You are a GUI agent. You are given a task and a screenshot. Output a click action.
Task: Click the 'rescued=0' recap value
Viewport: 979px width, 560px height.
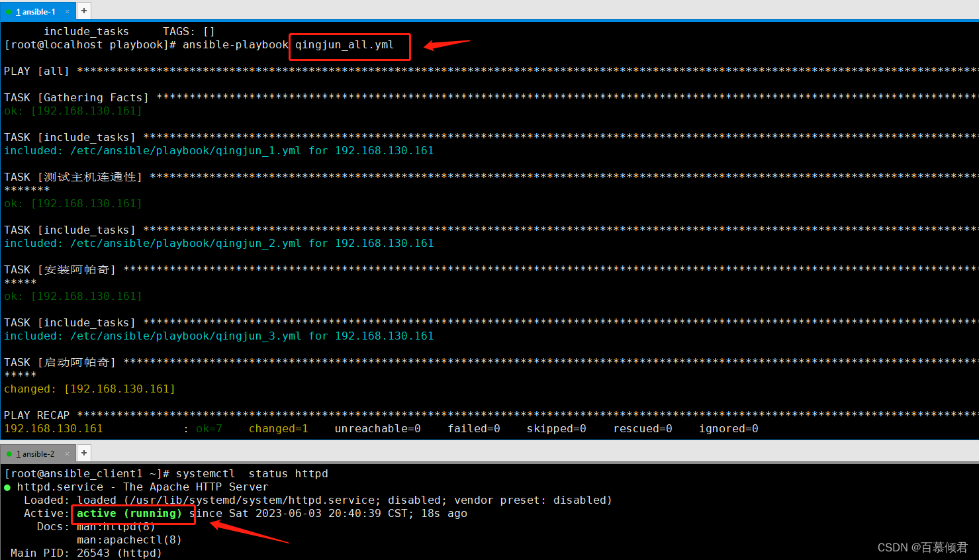pyautogui.click(x=643, y=428)
